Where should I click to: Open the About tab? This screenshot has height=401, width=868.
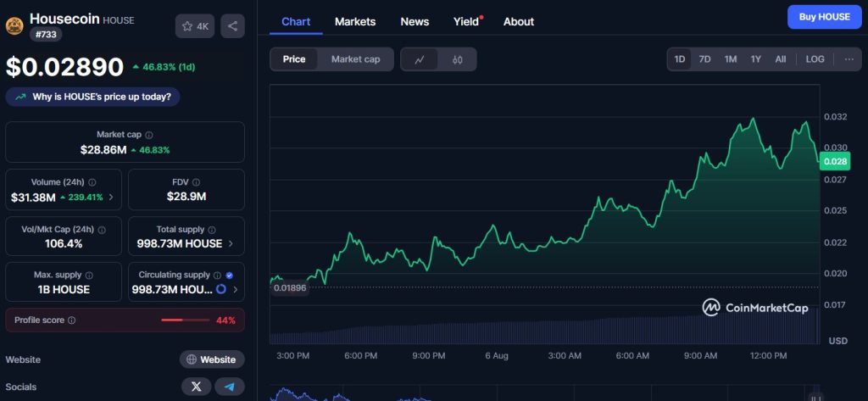(519, 21)
